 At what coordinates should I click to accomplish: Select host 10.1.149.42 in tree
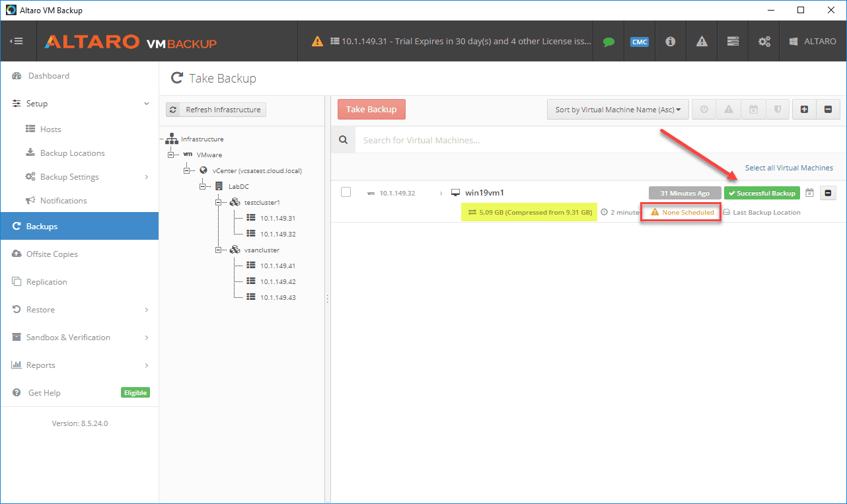point(277,281)
